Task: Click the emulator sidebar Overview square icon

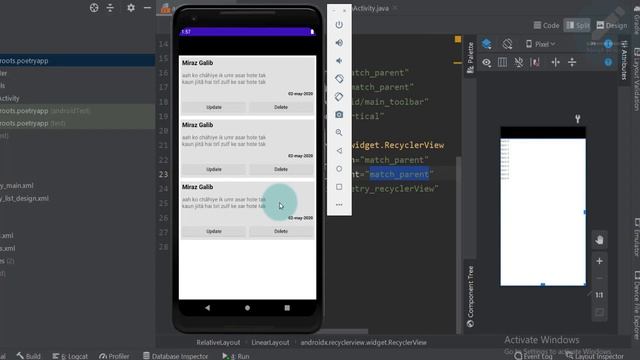Action: [339, 187]
